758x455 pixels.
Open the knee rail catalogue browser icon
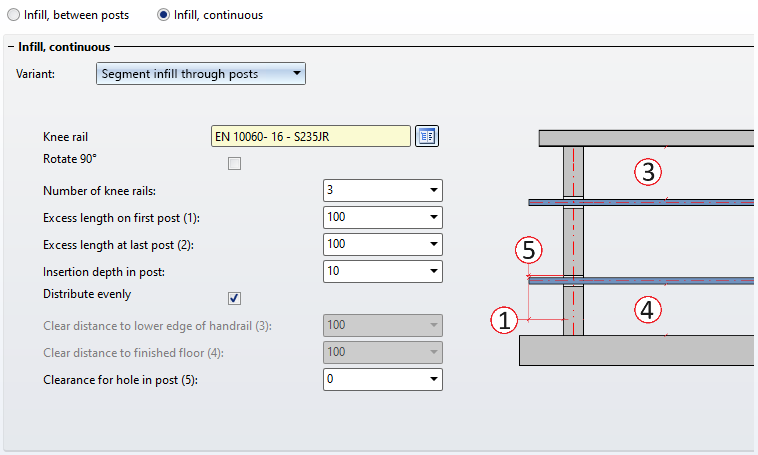tap(427, 136)
